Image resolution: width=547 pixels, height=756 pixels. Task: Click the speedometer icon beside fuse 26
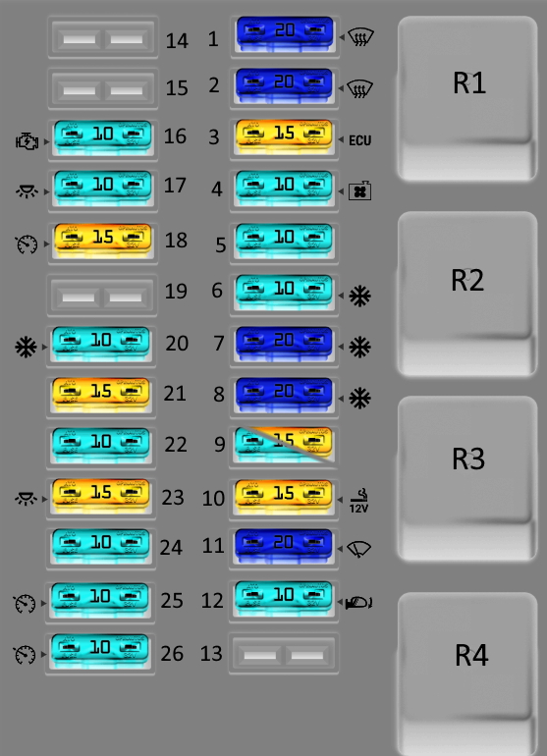click(x=25, y=654)
